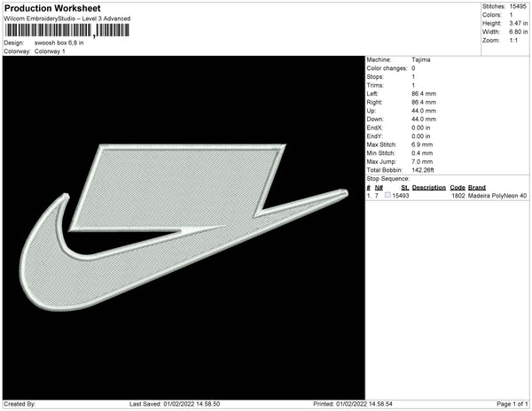The height and width of the screenshot is (411, 532).
Task: Click the Stop Sequence heading
Action: (x=388, y=179)
